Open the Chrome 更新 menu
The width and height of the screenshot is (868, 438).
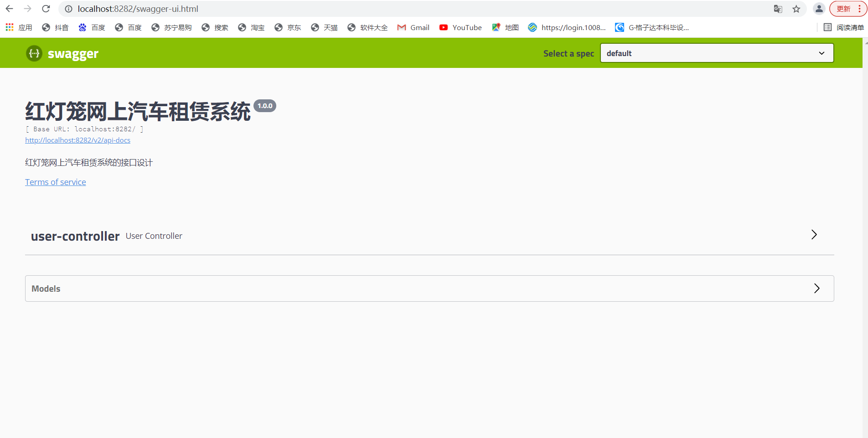844,9
